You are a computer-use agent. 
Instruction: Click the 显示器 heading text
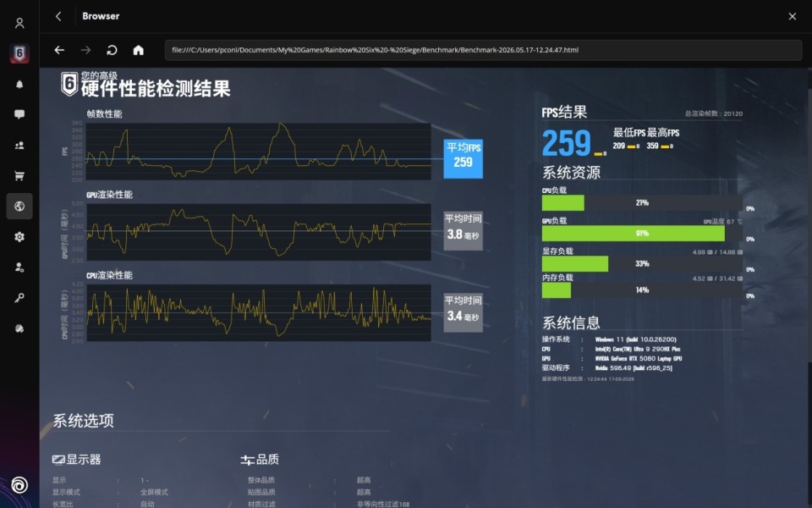(x=84, y=460)
